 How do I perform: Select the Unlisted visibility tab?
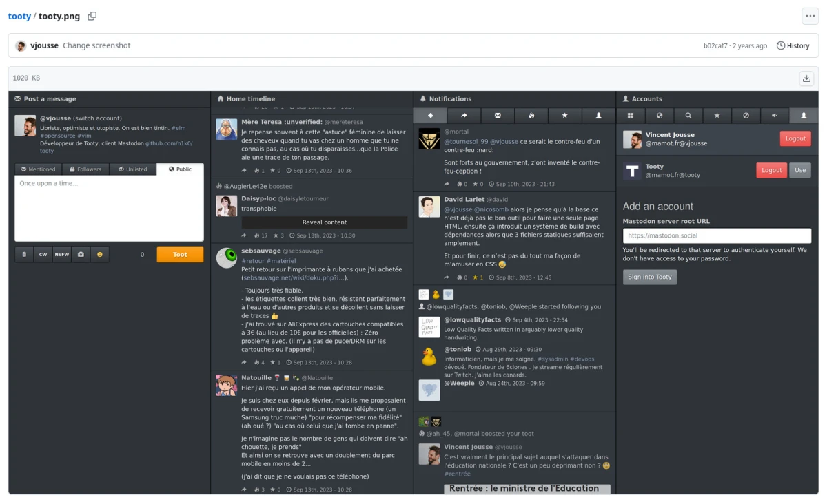(x=132, y=169)
